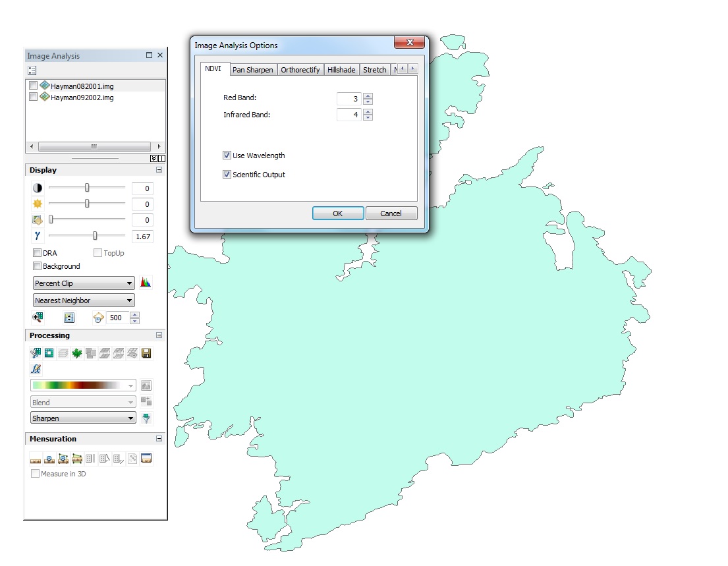Open the function editor fx icon
The width and height of the screenshot is (728, 566).
pos(36,370)
